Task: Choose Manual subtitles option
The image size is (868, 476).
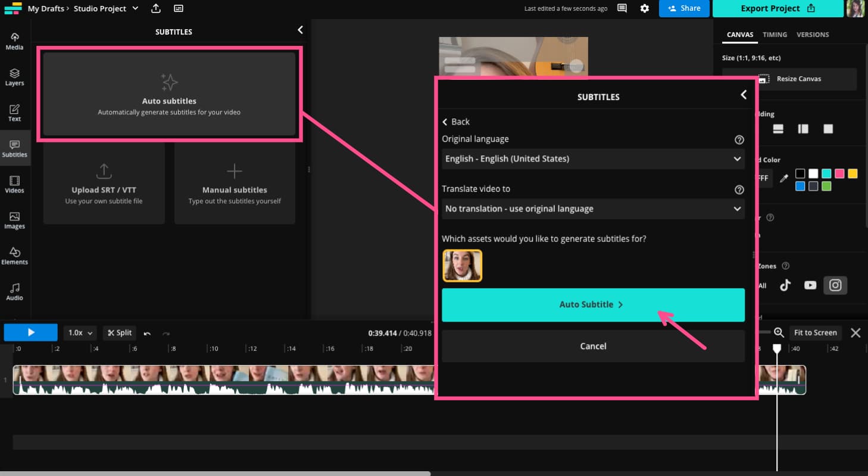Action: coord(235,184)
